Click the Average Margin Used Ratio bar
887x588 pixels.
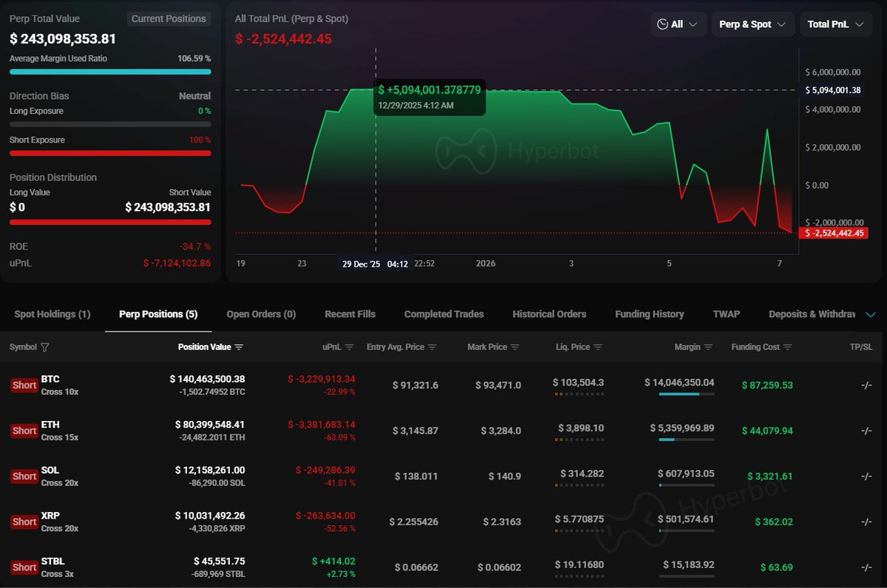click(110, 72)
